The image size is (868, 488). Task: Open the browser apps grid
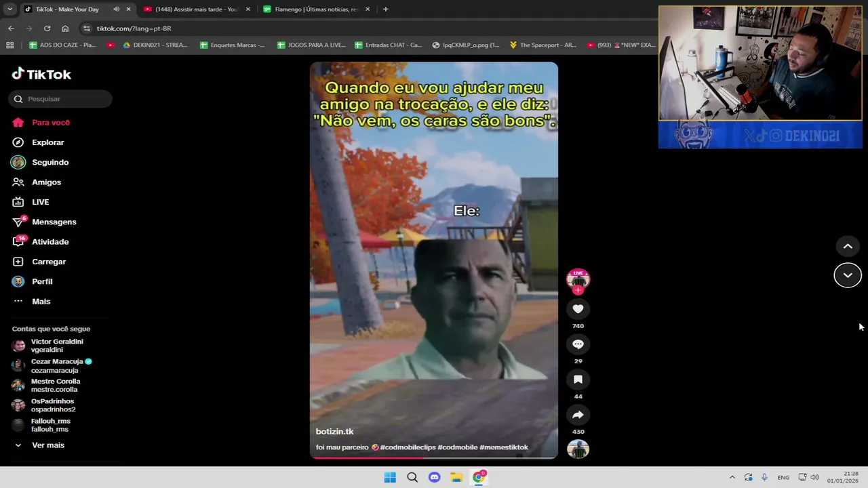9,45
